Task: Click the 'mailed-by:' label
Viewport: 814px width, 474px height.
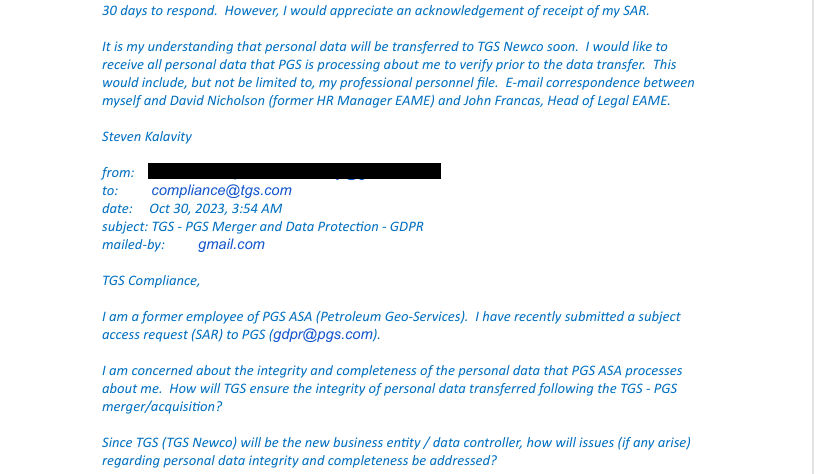Action: [x=133, y=245]
